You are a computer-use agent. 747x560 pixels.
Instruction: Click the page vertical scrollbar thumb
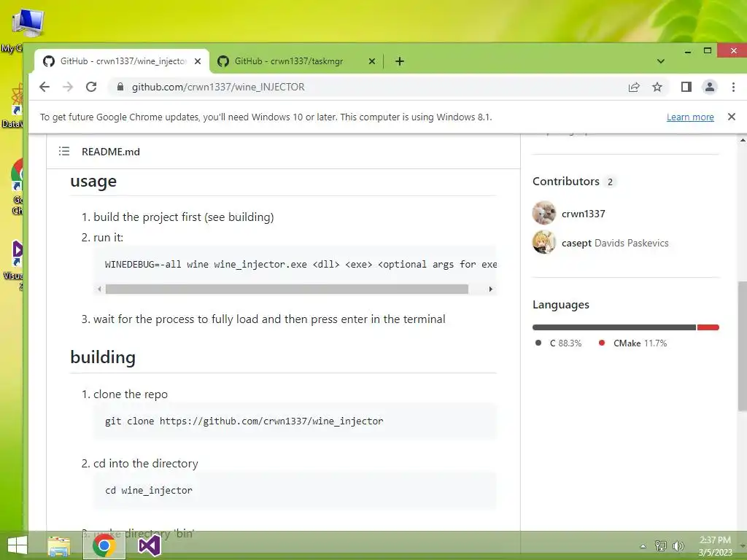742,346
